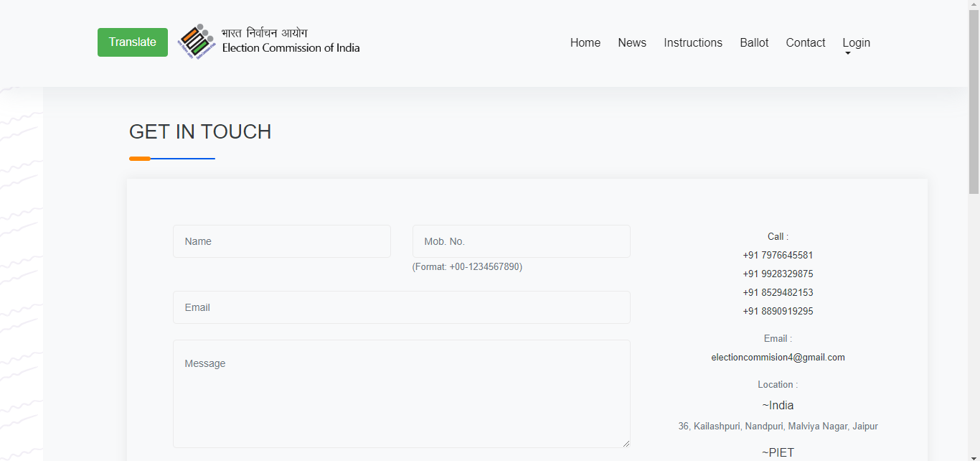Focus the Name input field
Image resolution: width=980 pixels, height=461 pixels.
point(281,241)
